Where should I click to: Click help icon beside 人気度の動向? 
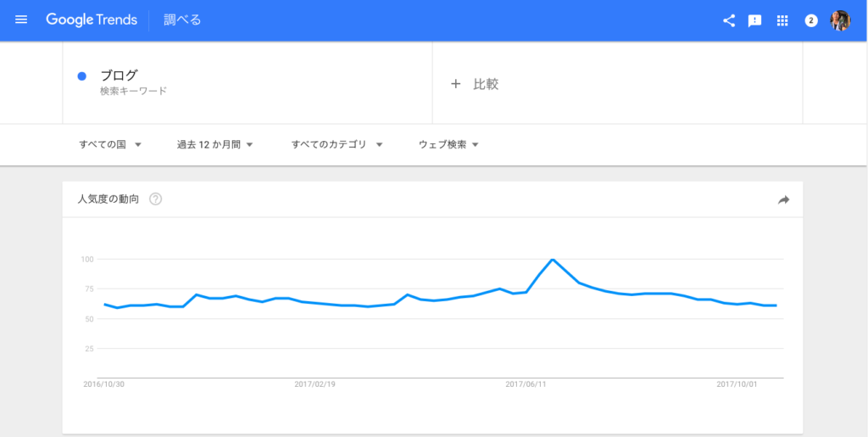pyautogui.click(x=156, y=199)
